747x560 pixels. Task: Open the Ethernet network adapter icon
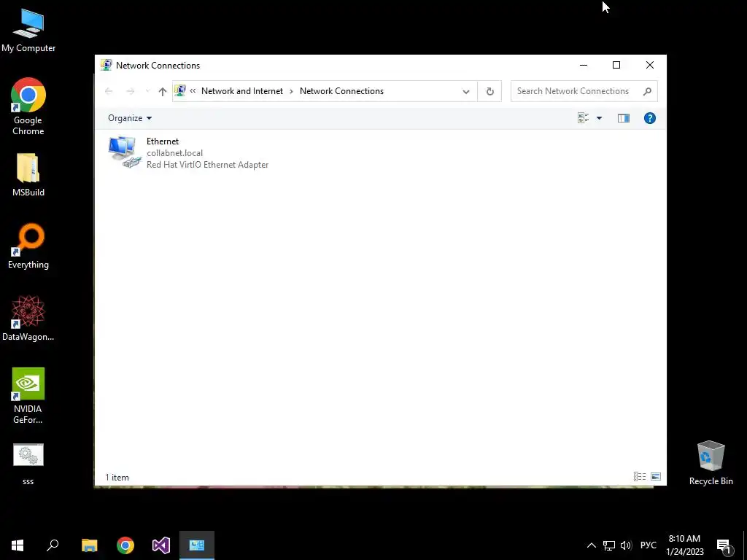click(x=124, y=152)
